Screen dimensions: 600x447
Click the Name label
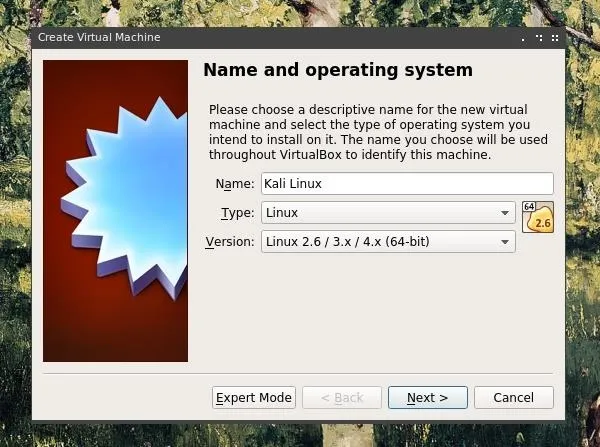coord(235,184)
